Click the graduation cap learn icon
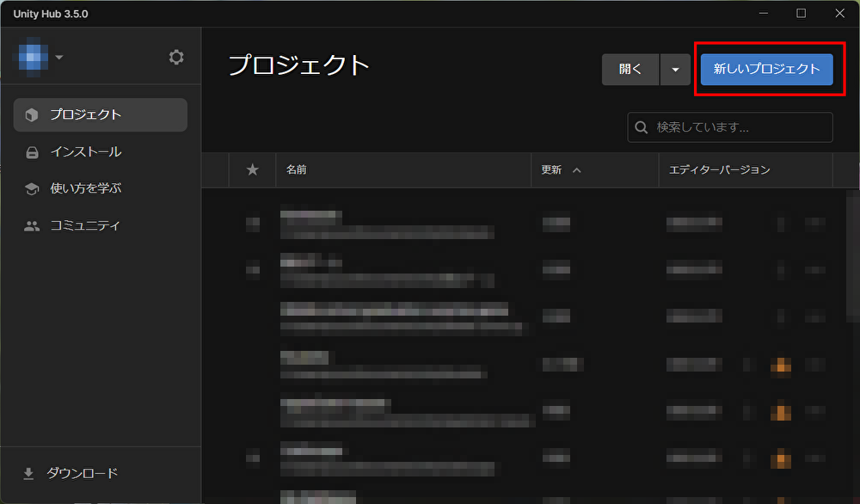 [x=32, y=189]
